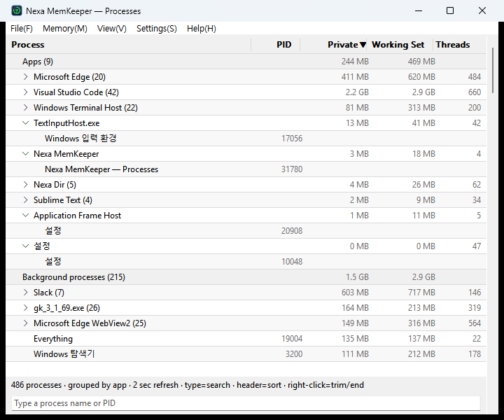Screen dimensions: 504x420
Task: Select the Everything process row
Action: [x=246, y=339]
